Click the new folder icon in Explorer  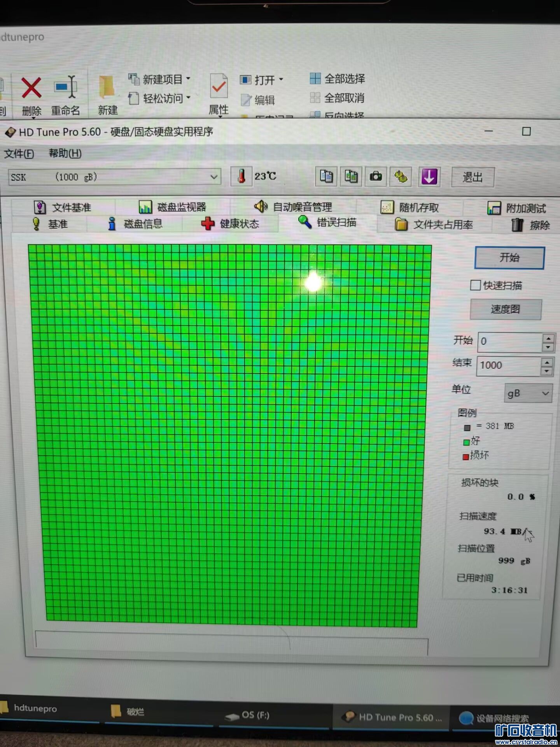107,87
